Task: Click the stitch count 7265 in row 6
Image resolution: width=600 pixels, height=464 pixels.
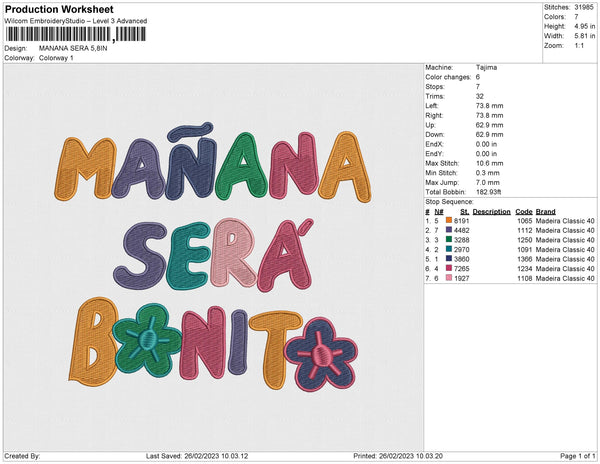Action: (x=461, y=269)
